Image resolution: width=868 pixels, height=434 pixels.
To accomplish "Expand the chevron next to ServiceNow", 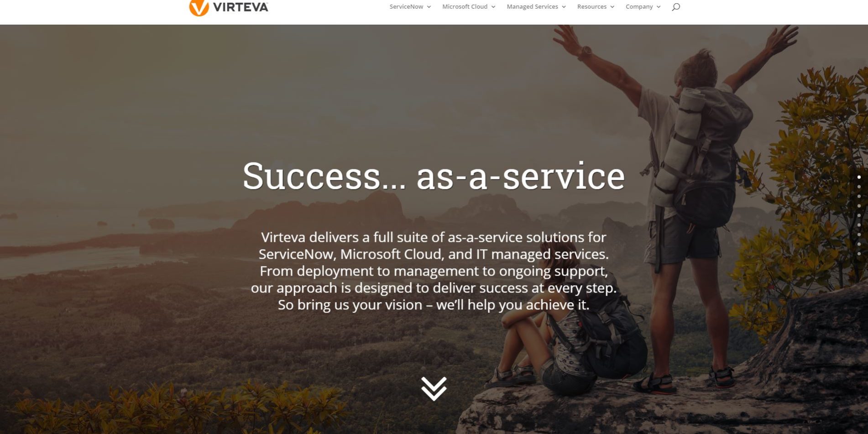I will 429,7.
